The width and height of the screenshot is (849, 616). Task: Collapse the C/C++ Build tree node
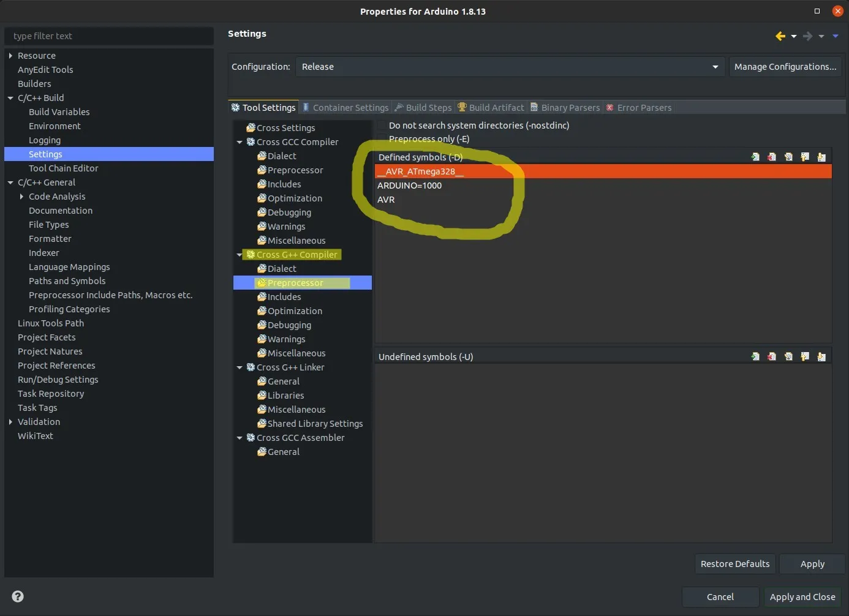[x=10, y=98]
